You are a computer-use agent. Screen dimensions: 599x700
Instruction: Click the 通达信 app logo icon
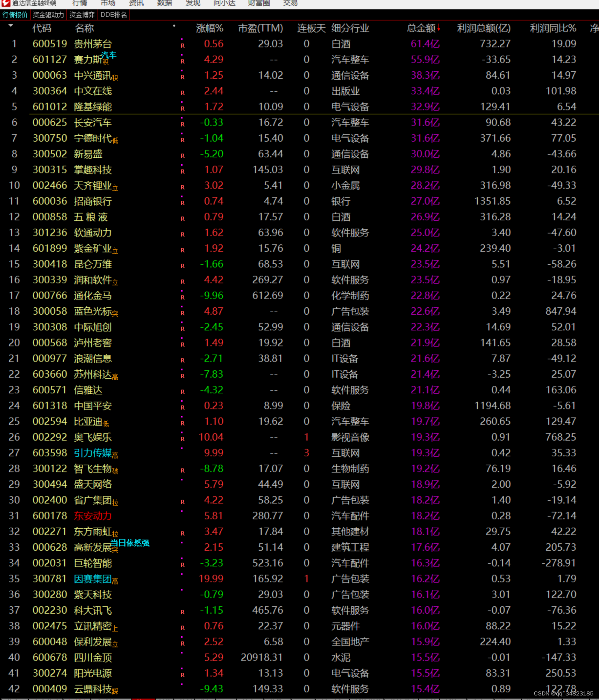pos(6,3)
